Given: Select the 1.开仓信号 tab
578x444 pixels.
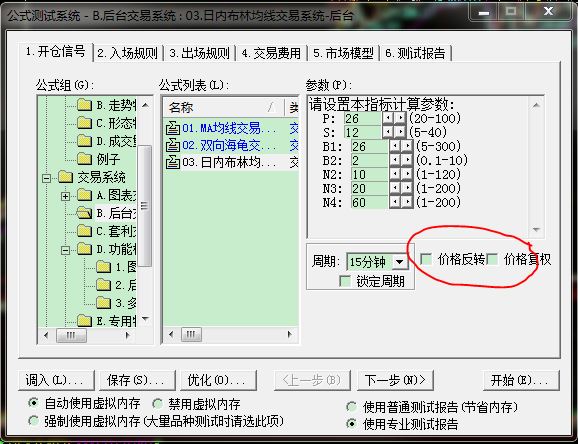Looking at the screenshot, I should coord(56,52).
